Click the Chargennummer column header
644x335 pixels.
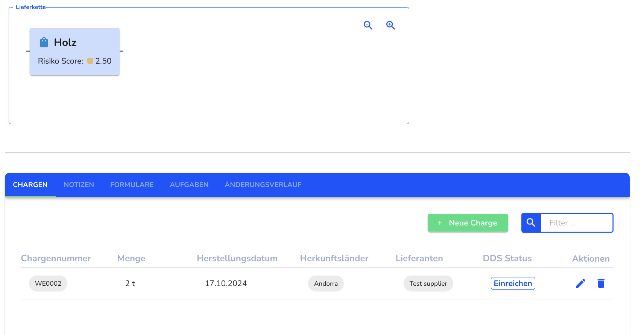[x=56, y=258]
